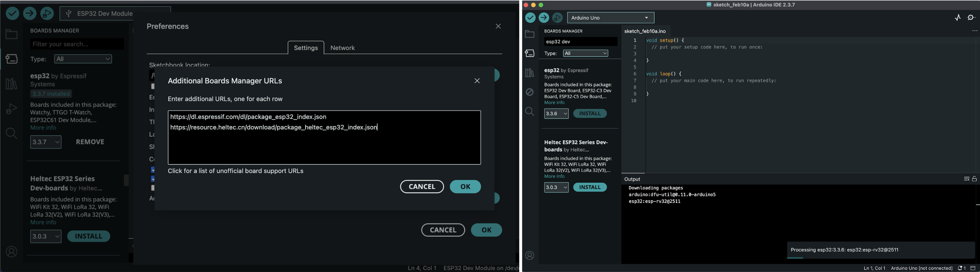Click Upload beside the Arduino Uno selector
Image resolution: width=980 pixels, height=272 pixels.
(544, 18)
